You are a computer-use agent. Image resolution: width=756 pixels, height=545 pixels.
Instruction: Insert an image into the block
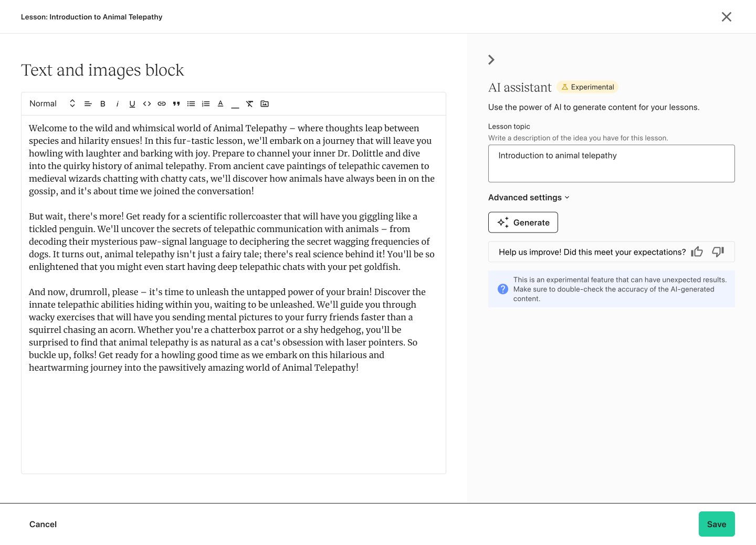(265, 104)
